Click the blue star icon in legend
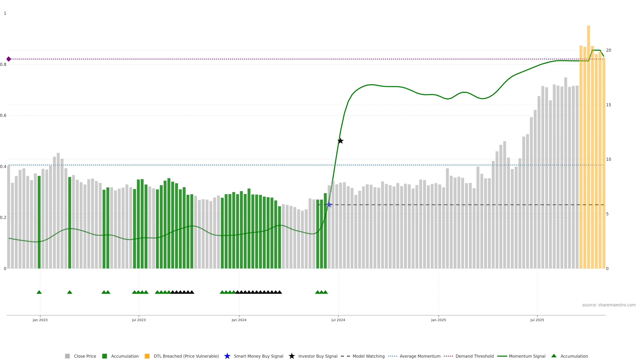 227,356
